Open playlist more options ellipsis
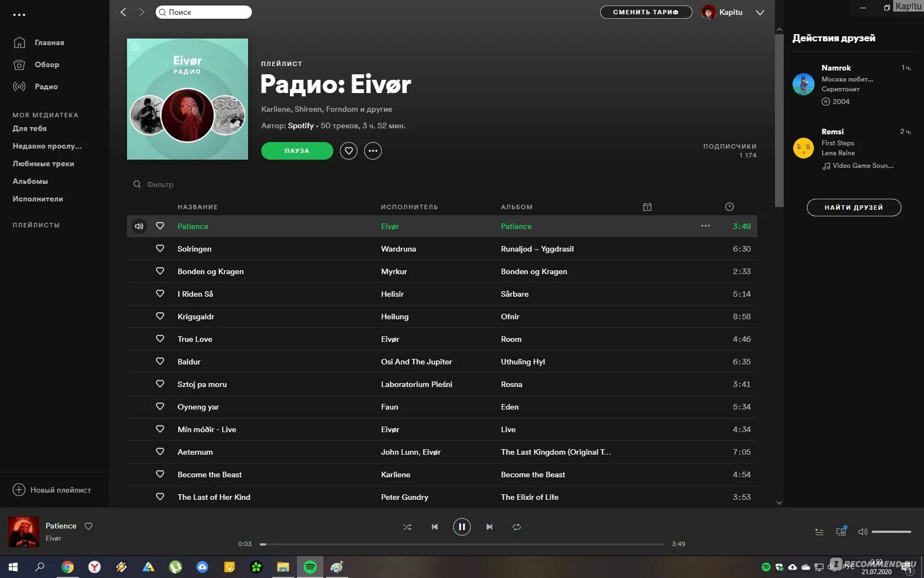924x578 pixels. pos(373,151)
